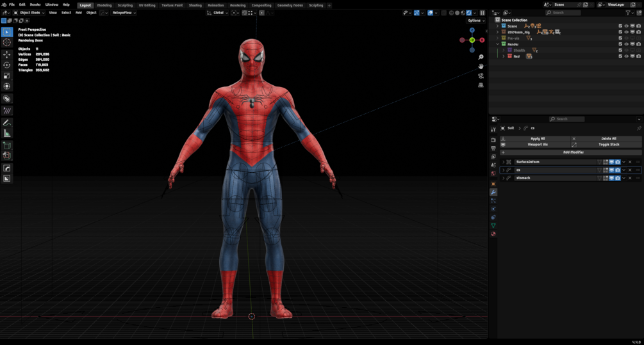The image size is (644, 345).
Task: Select the Annotate tool
Action: point(7,122)
